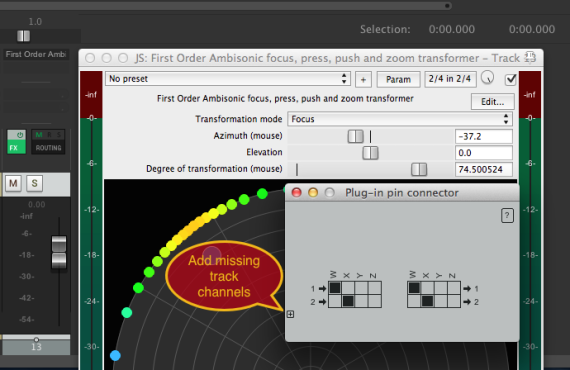
Task: Click the wet/dry mix knob
Action: [487, 78]
